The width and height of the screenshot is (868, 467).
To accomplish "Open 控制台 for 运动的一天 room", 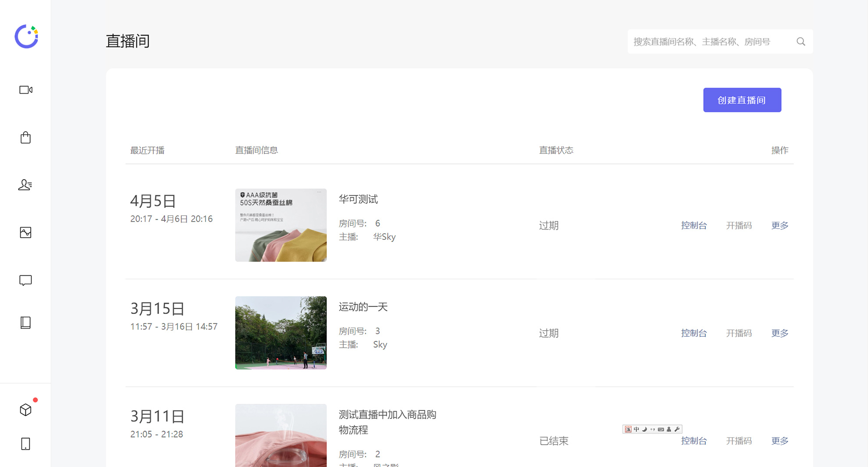I will (694, 333).
